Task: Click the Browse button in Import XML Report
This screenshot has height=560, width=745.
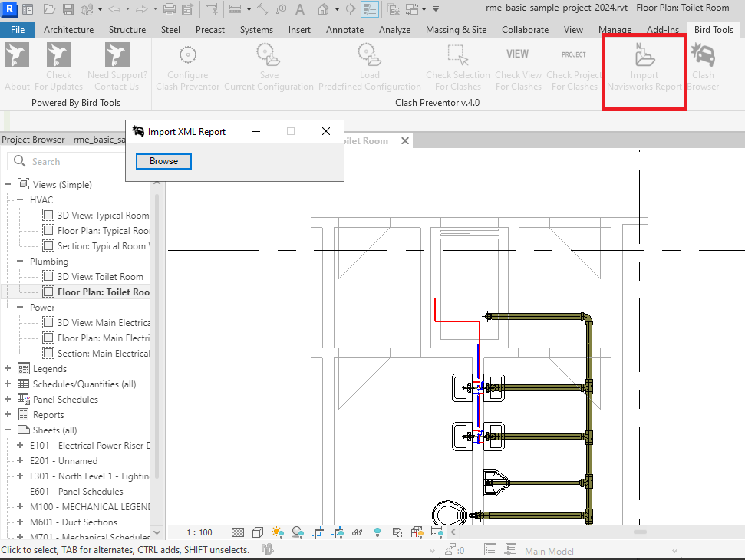Action: click(x=163, y=161)
